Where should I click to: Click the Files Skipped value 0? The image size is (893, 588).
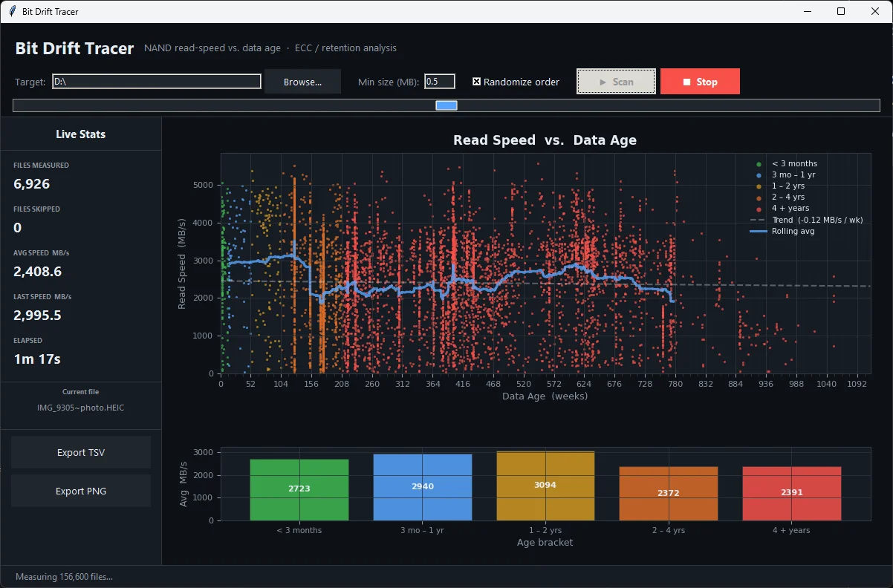tap(18, 228)
